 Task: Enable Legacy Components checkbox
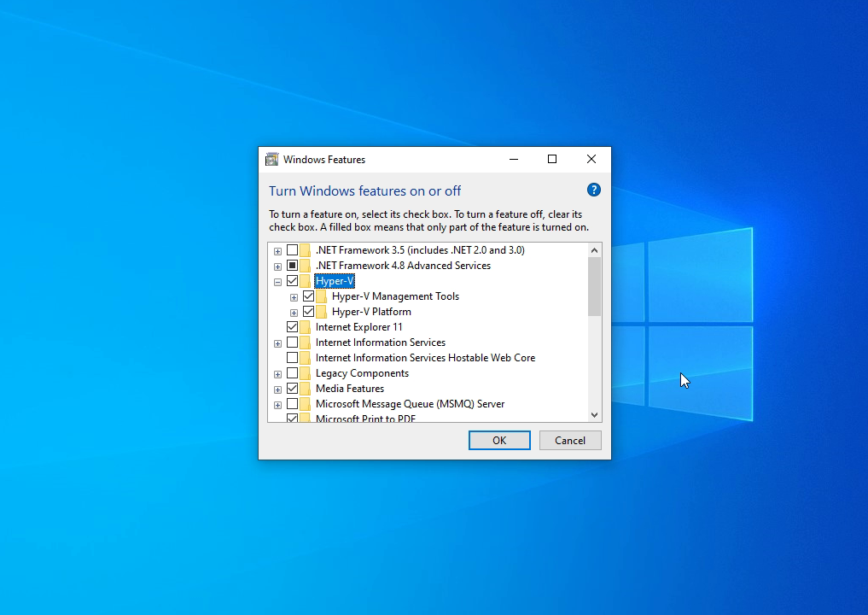coord(292,373)
